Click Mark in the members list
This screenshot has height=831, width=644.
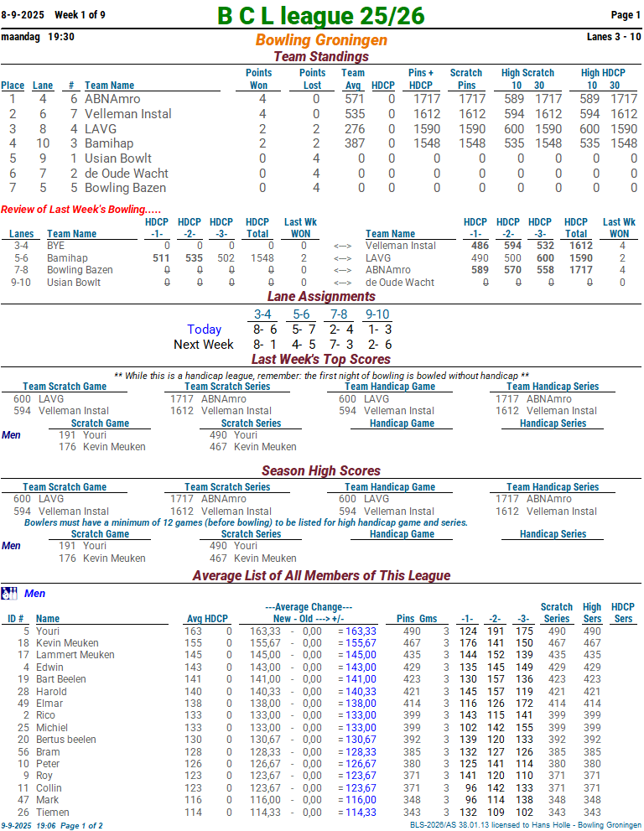(x=47, y=800)
